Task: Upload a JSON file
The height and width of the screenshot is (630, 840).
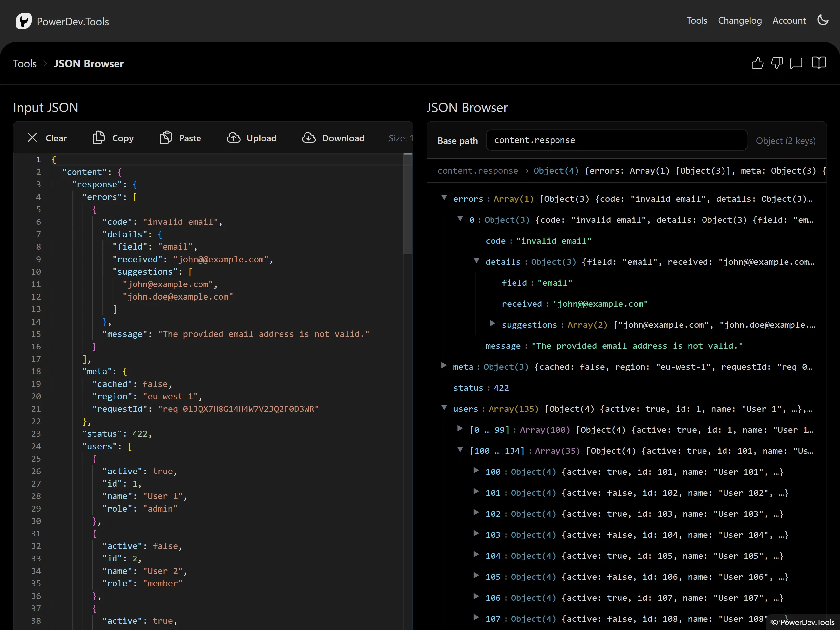Action: 251,138
